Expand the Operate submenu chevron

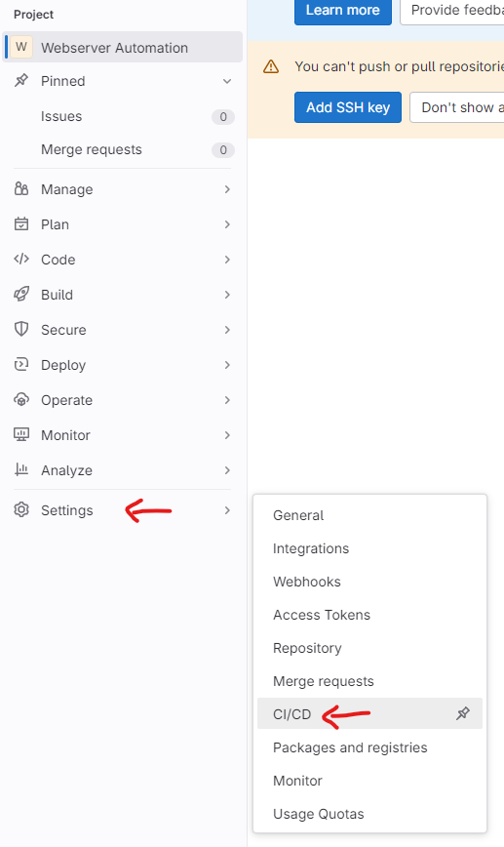point(227,400)
